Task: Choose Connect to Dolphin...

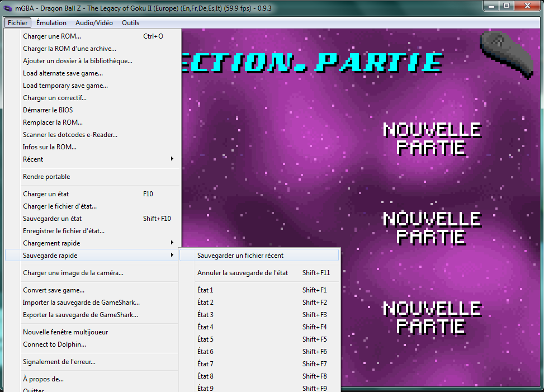Action: (x=93, y=344)
